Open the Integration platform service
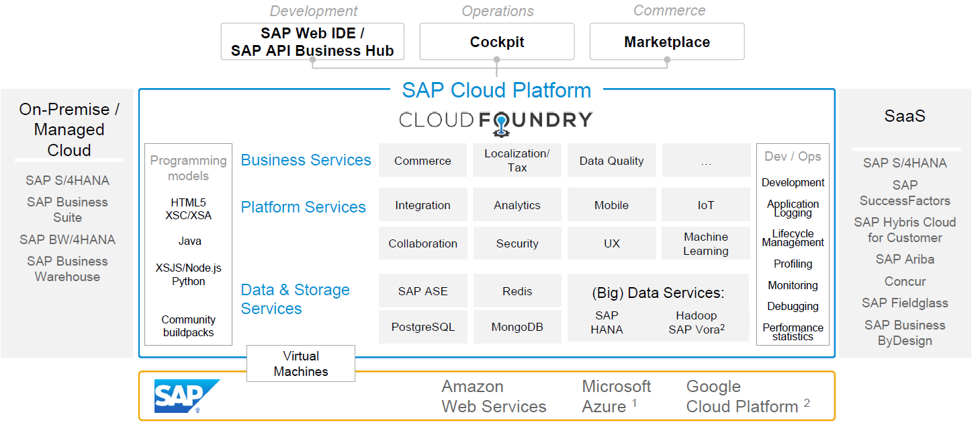The height and width of the screenshot is (425, 980). [x=422, y=205]
